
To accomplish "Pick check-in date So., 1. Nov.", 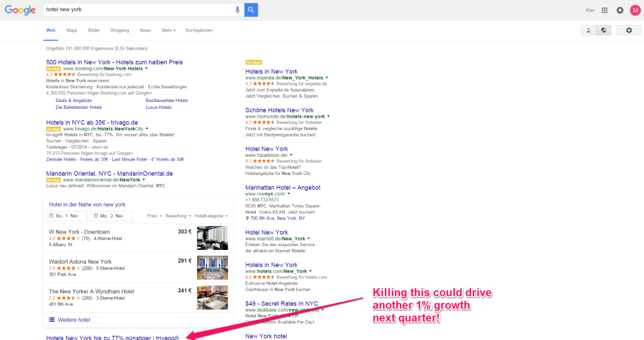I will click(x=67, y=216).
